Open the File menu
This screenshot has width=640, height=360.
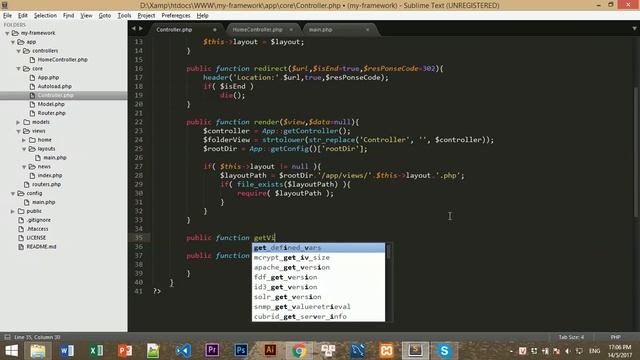(7, 16)
